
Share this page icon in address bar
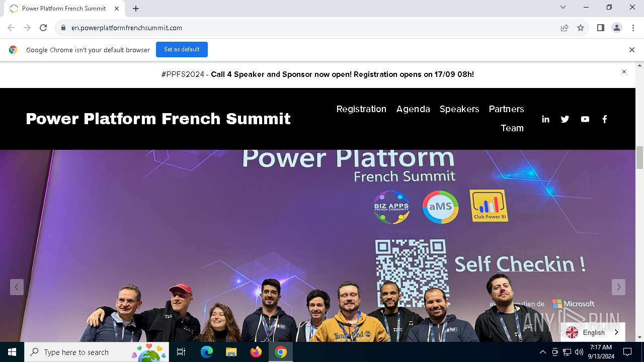click(x=565, y=28)
